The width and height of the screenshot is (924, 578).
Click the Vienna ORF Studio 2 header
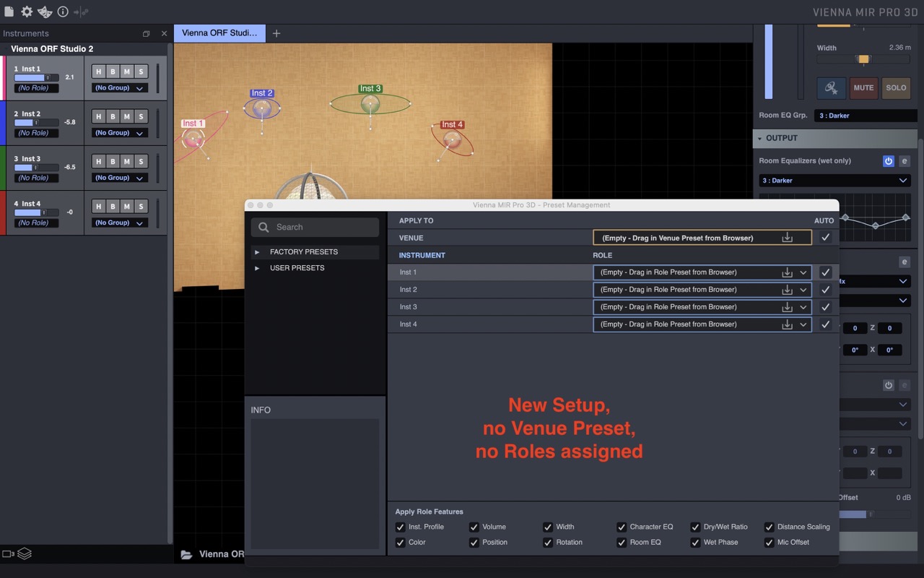click(x=52, y=49)
